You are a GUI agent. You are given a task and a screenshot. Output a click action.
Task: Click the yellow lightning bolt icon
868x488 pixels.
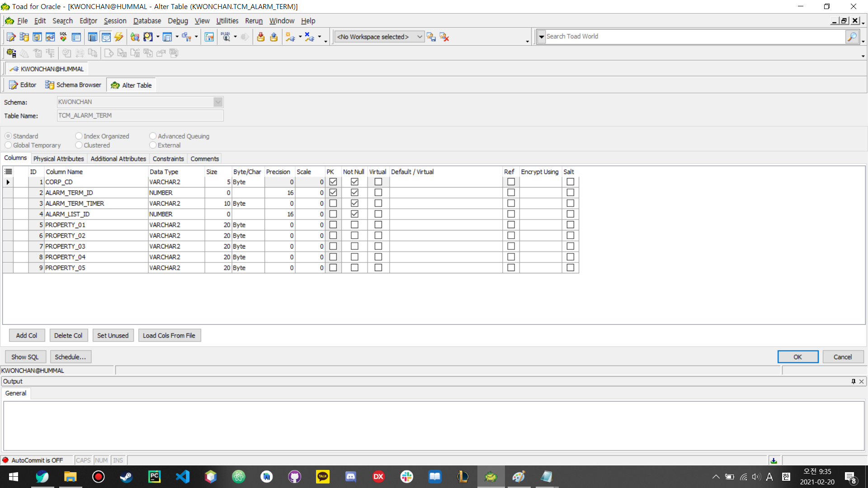tap(119, 37)
